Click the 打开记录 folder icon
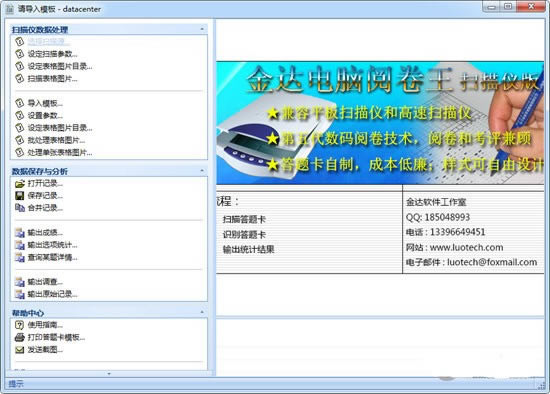This screenshot has width=550, height=394. [20, 183]
